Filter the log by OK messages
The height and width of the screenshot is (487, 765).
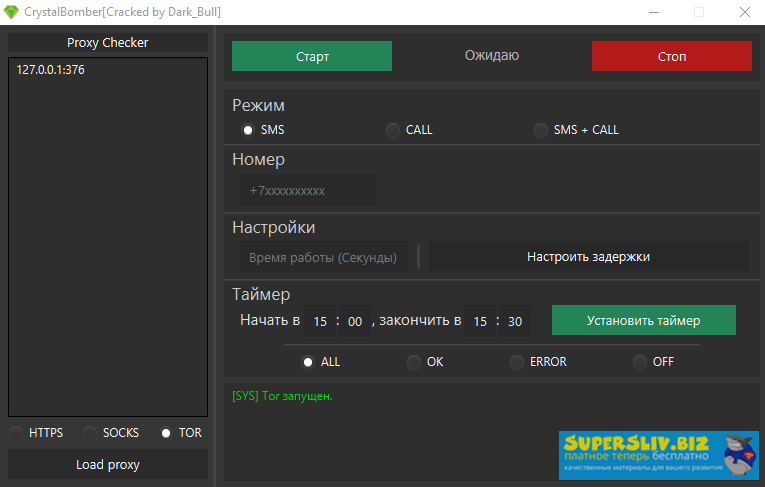414,362
